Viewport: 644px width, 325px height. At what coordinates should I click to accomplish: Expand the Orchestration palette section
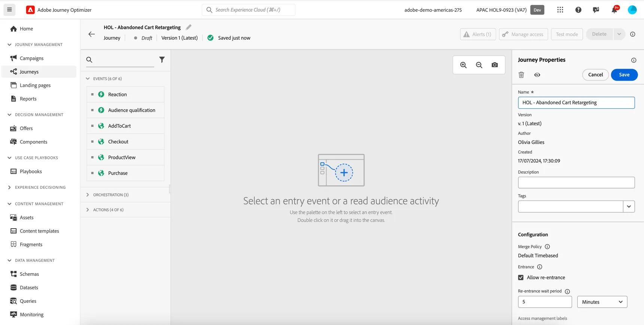coord(88,195)
